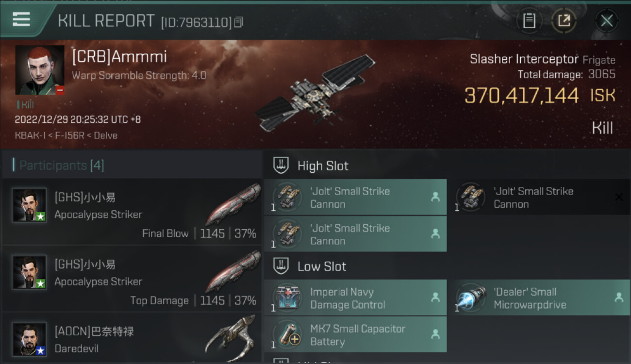Select the Imperial Navy Damage Control icon

tap(288, 298)
